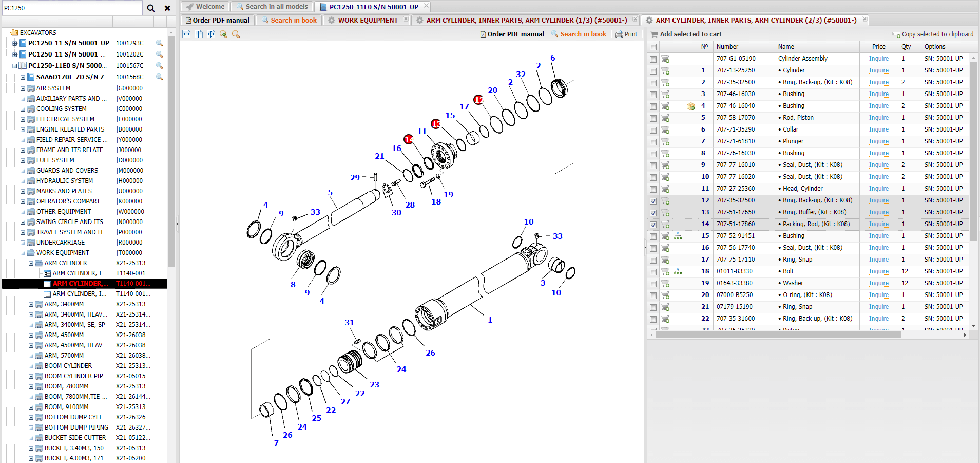Add Cylinder 707-13-25250 to cart

tap(665, 70)
